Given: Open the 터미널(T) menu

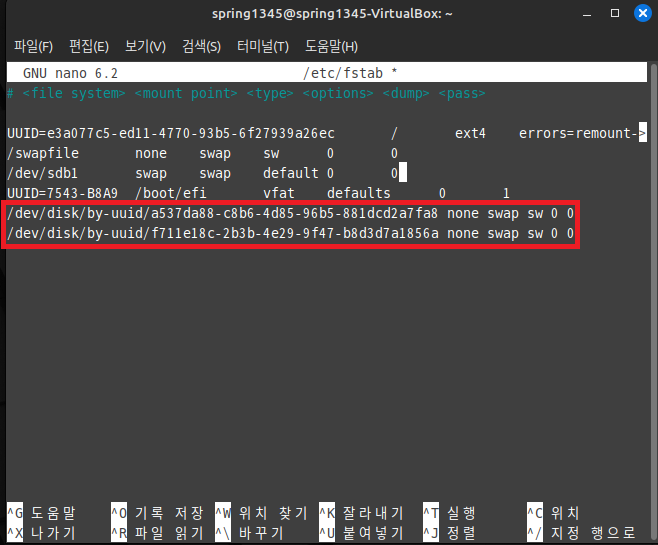Looking at the screenshot, I should [263, 46].
